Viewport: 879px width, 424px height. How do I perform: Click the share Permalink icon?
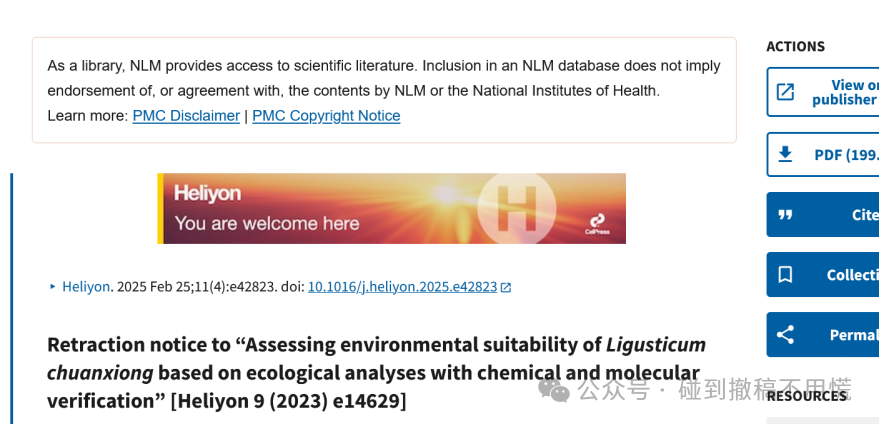(x=785, y=334)
